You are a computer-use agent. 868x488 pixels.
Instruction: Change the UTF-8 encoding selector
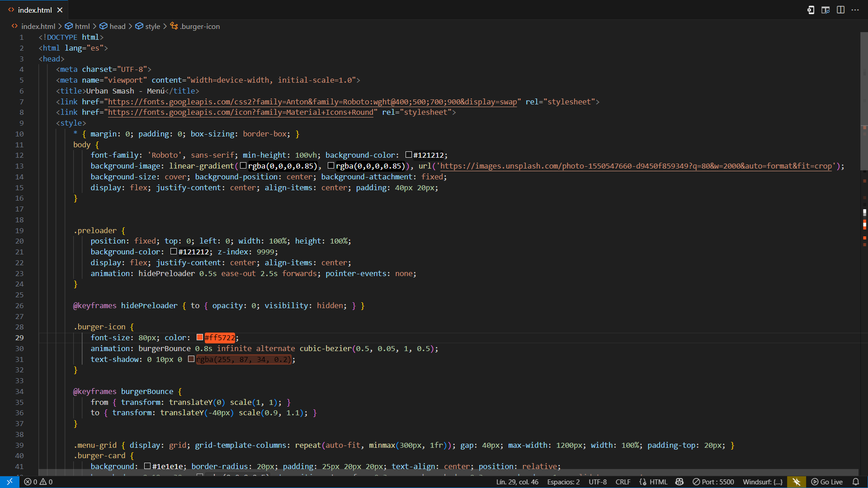tap(598, 482)
